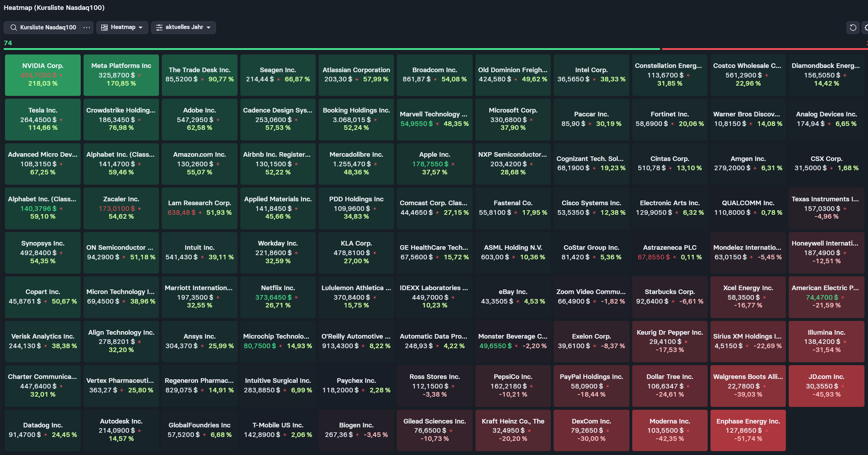Click the filter sliders icon
868x455 pixels.
pos(159,27)
